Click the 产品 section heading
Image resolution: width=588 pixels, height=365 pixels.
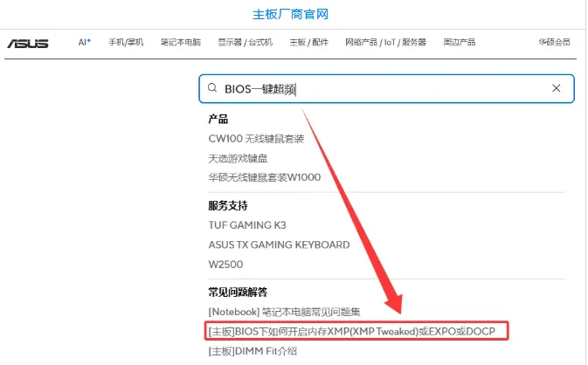[218, 119]
